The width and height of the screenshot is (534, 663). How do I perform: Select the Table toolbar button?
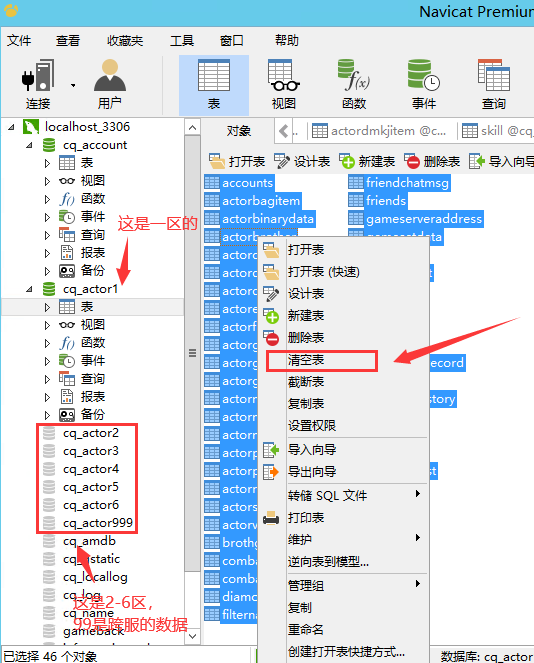[x=214, y=85]
